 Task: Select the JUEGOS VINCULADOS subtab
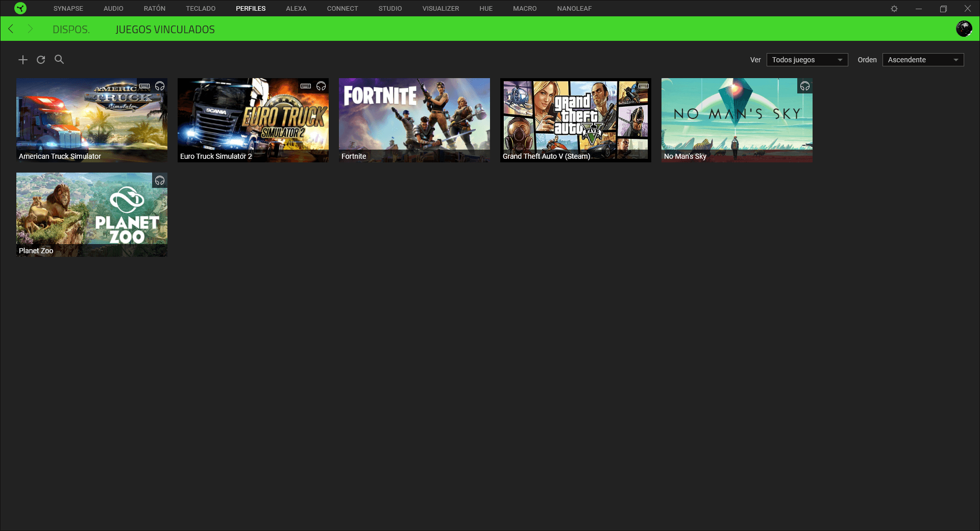click(165, 30)
